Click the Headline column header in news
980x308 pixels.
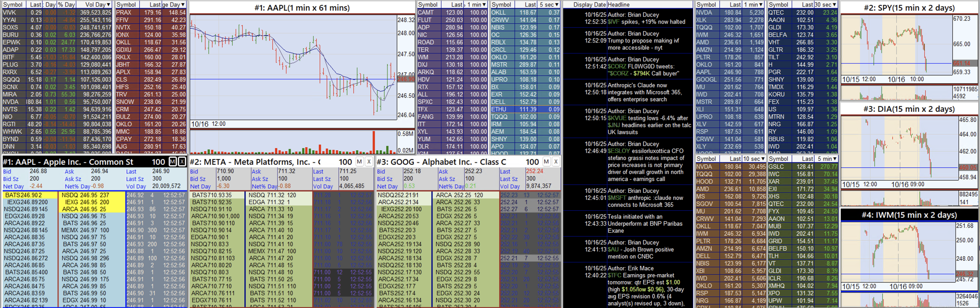(x=618, y=4)
